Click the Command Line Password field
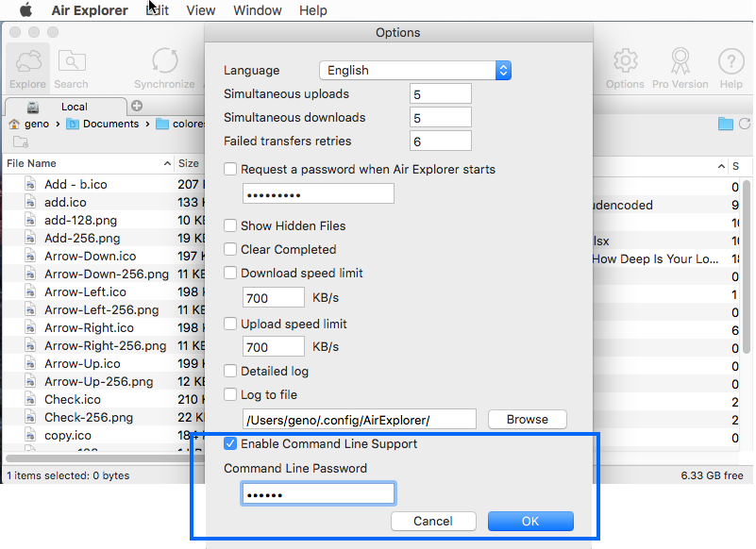 (318, 493)
